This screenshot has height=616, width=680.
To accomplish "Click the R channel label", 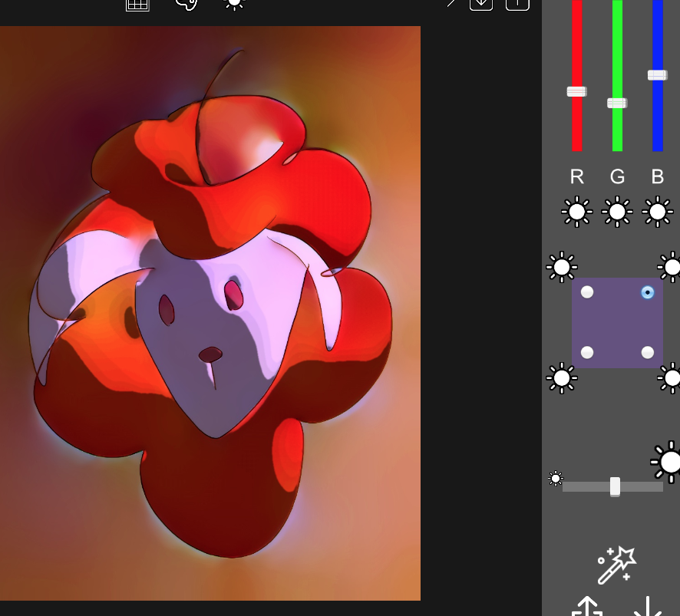I will [577, 177].
